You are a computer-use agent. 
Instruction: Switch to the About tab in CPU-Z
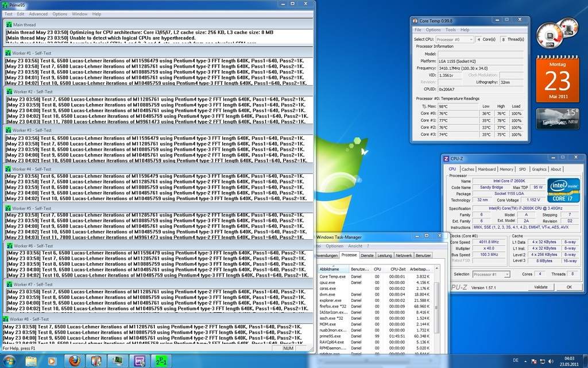pyautogui.click(x=556, y=170)
